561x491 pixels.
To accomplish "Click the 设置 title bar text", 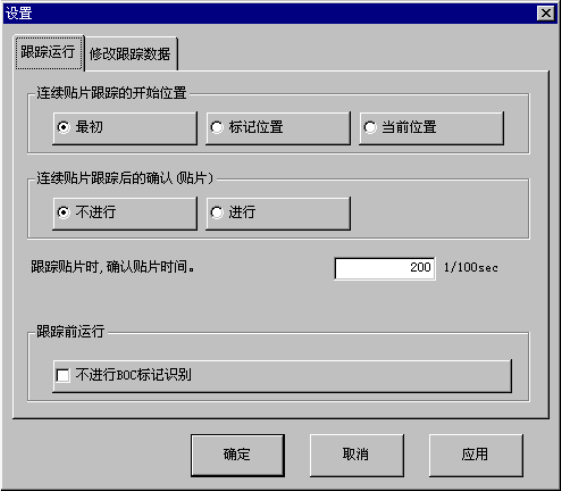I will pyautogui.click(x=19, y=14).
